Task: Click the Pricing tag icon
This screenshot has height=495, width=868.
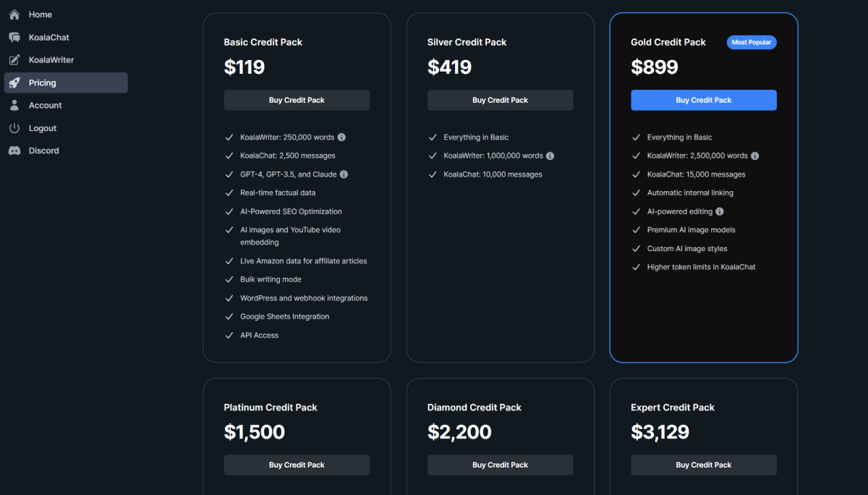Action: click(14, 82)
